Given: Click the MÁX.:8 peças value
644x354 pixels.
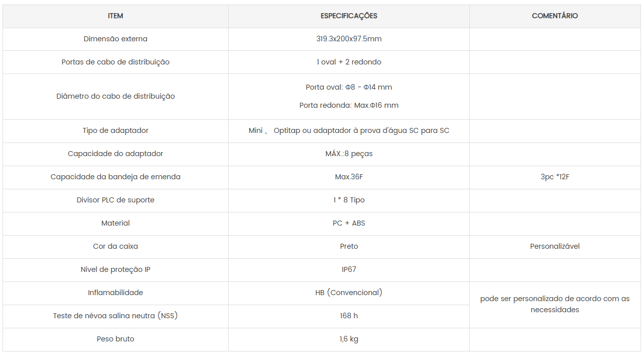Looking at the screenshot, I should (349, 154).
